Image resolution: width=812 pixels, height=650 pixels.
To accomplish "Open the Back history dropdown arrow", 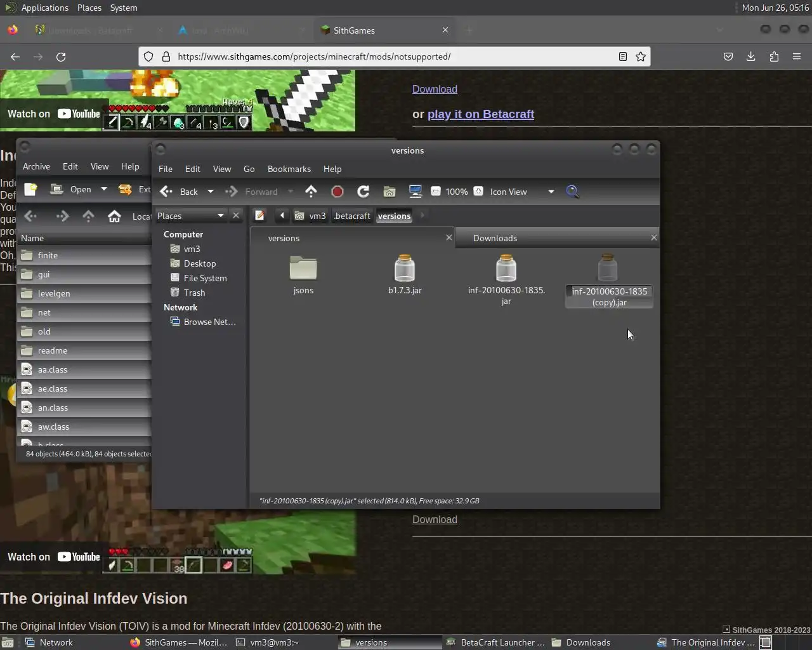I will coord(211,191).
